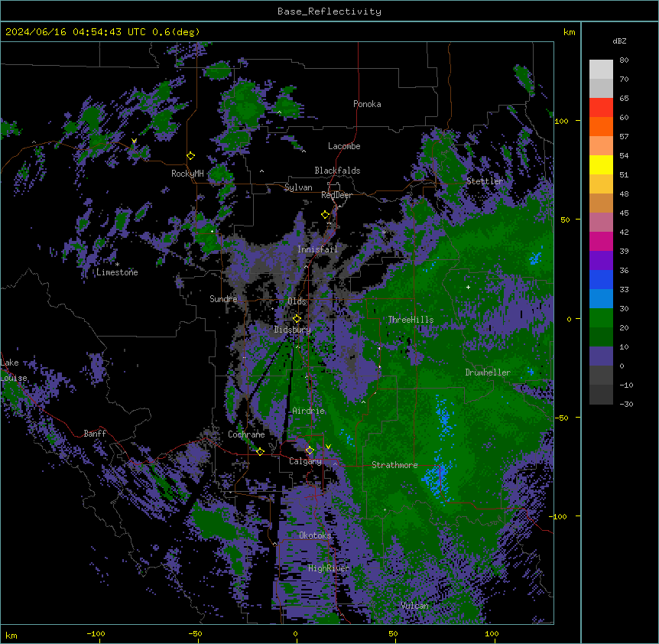Screen dimensions: 659x644
Task: Pick the red swatch between 65 and 60 dBZ
Action: tap(601, 108)
